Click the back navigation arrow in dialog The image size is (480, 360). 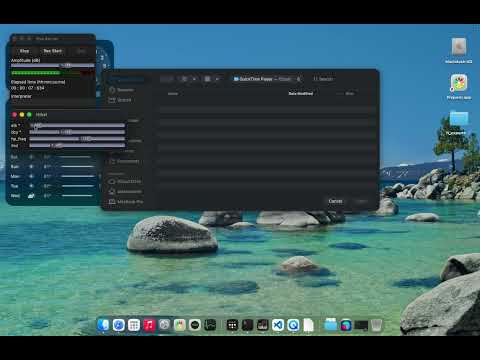164,79
